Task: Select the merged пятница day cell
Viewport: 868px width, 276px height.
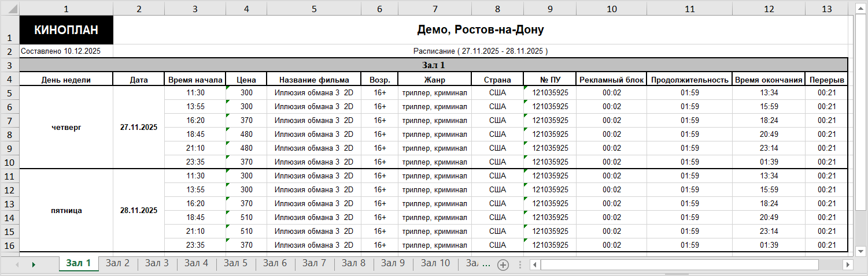Action: coord(66,210)
